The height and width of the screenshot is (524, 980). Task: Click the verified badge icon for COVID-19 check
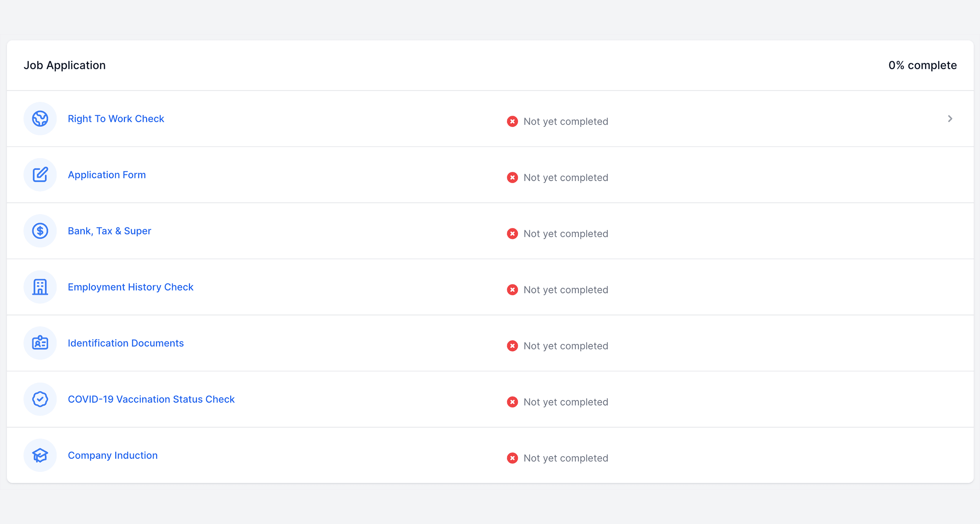click(40, 399)
